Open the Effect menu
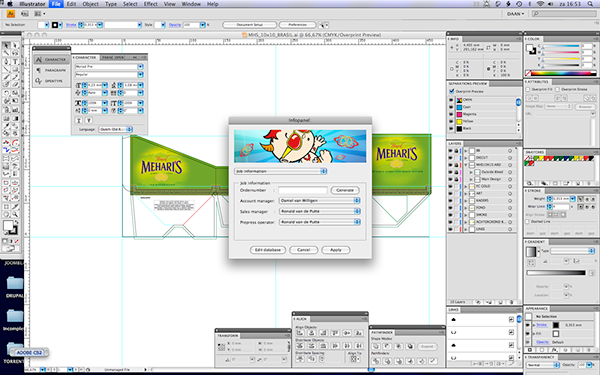This screenshot has height=375, width=600. [x=150, y=4]
